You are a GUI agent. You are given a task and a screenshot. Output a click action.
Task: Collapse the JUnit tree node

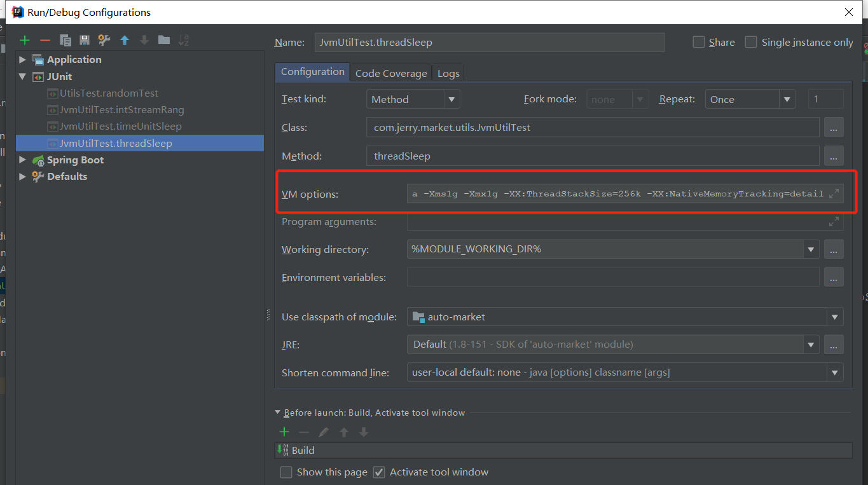tap(23, 76)
